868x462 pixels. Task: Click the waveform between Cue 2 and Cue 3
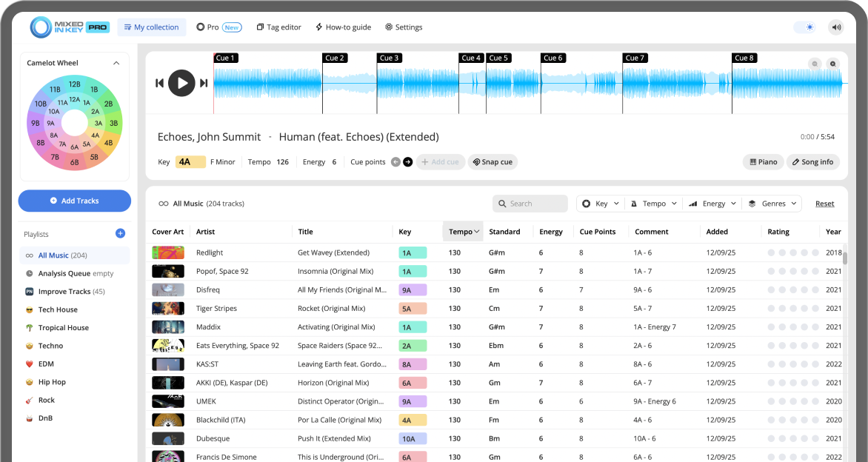[x=350, y=84]
